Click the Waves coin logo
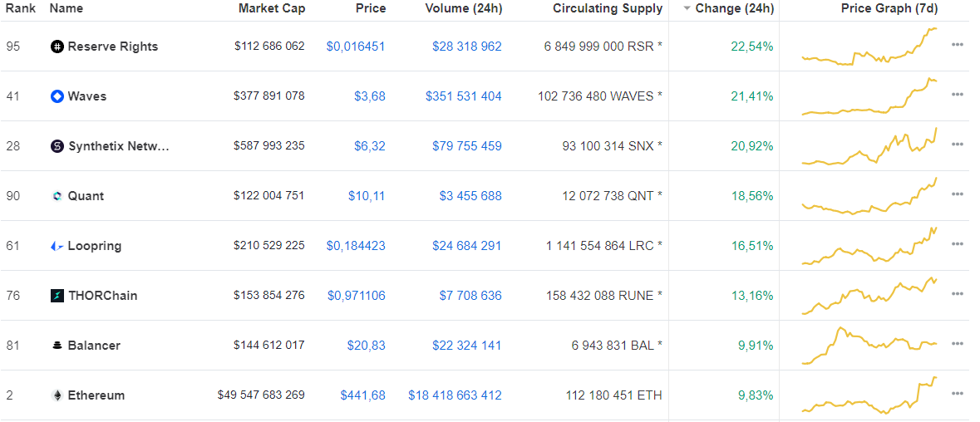Viewport: 980px width, 422px height. tap(57, 96)
